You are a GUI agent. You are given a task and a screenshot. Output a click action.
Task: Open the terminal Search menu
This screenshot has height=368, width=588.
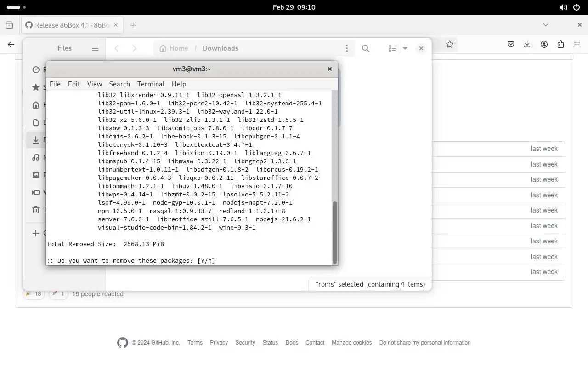[119, 84]
